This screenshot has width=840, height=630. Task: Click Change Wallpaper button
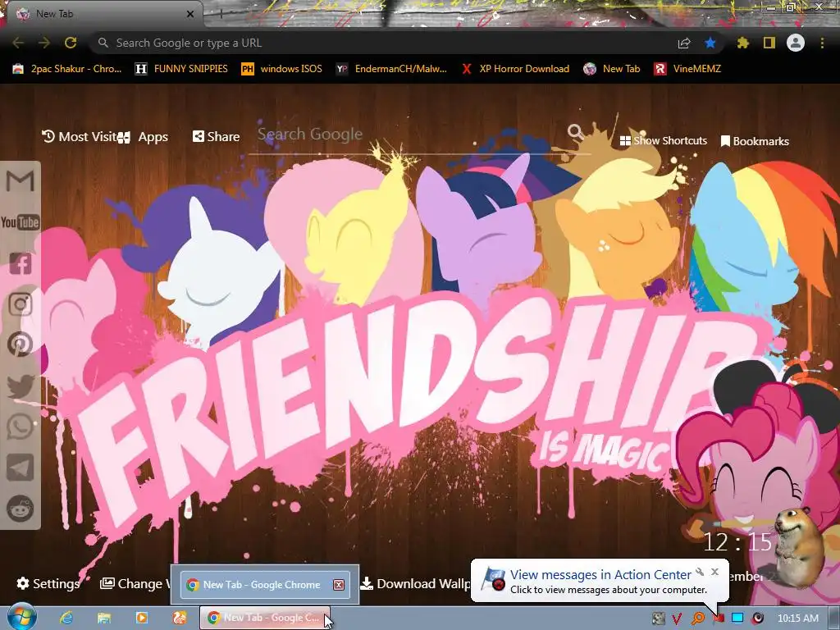click(x=135, y=583)
